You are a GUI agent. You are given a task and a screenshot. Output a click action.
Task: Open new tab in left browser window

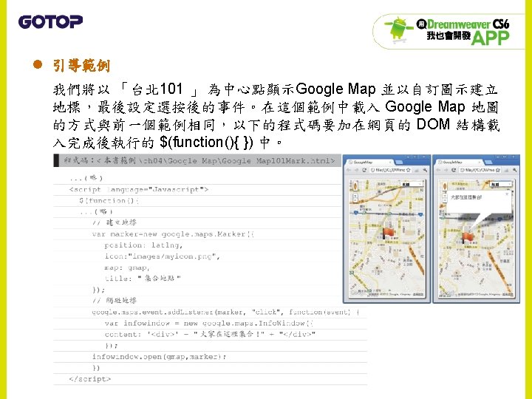399,162
